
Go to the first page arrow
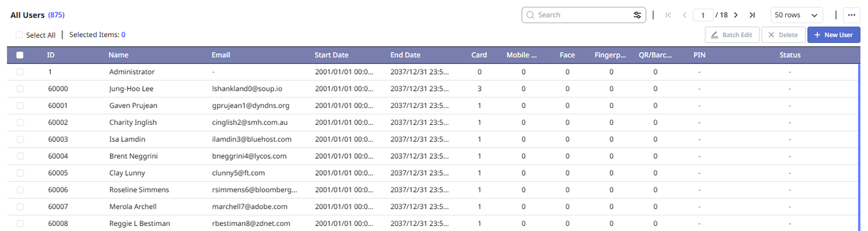tap(668, 15)
